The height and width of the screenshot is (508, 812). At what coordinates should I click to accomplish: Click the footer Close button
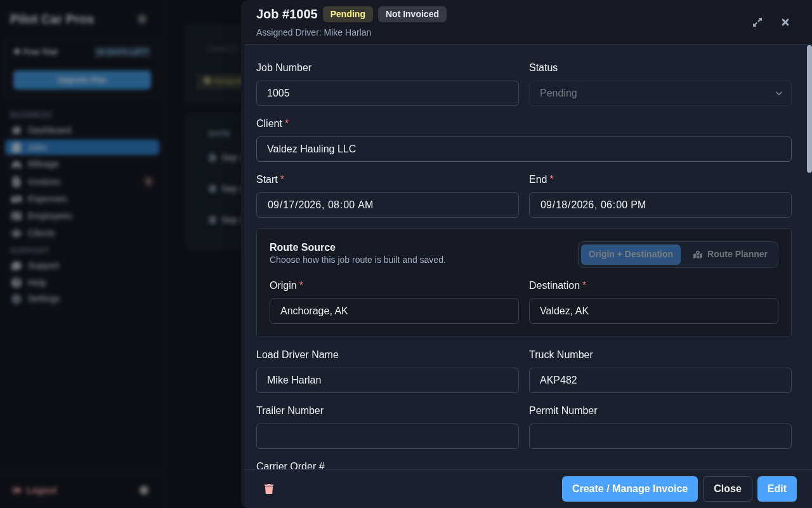pos(728,489)
